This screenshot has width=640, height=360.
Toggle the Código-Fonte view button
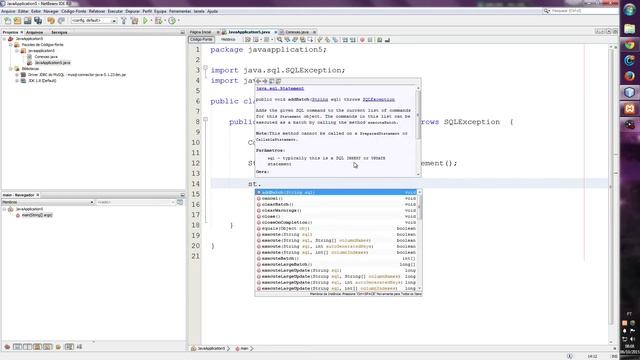(201, 40)
